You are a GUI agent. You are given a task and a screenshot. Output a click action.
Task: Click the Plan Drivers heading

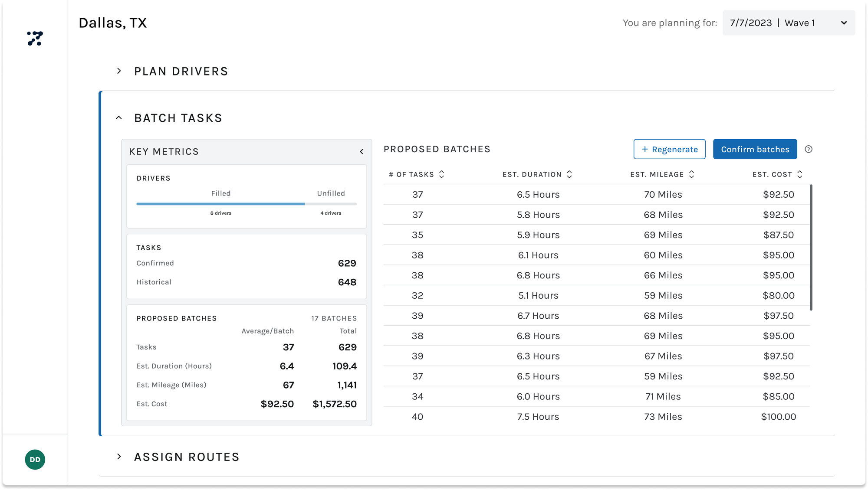pyautogui.click(x=181, y=71)
